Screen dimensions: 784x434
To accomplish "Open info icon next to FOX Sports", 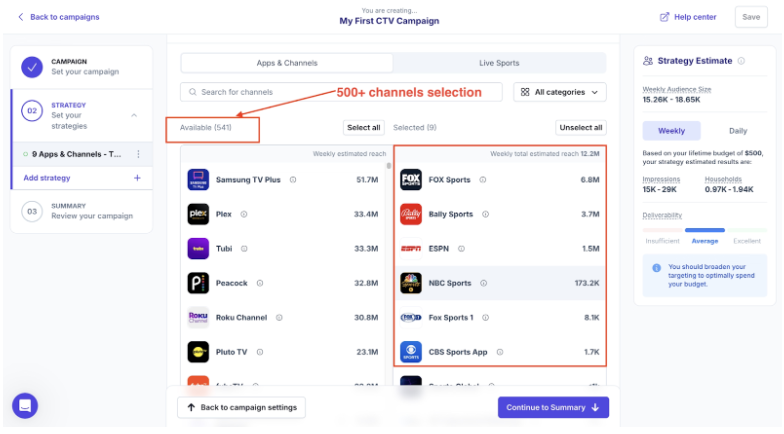I will [x=483, y=180].
